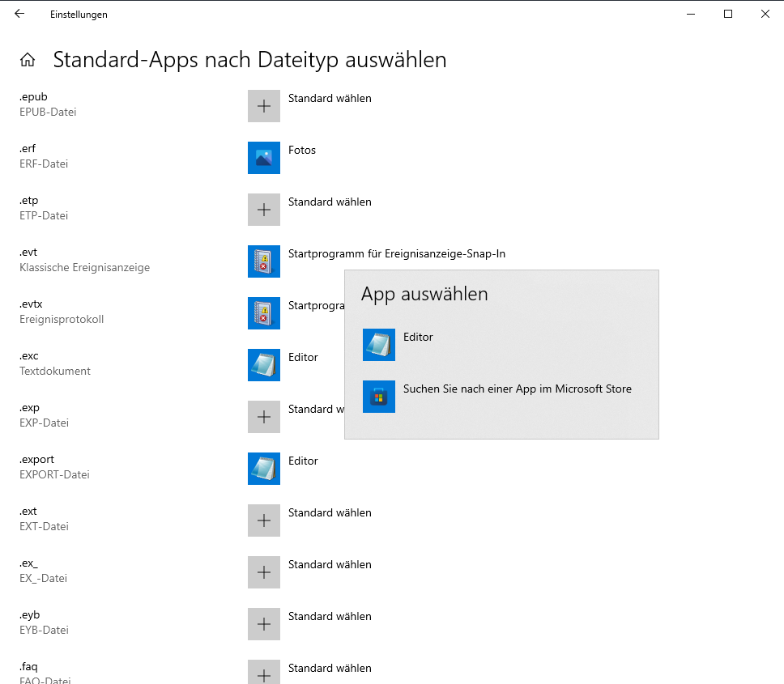This screenshot has height=684, width=784.
Task: Go back with the arrow in title bar
Action: point(19,14)
